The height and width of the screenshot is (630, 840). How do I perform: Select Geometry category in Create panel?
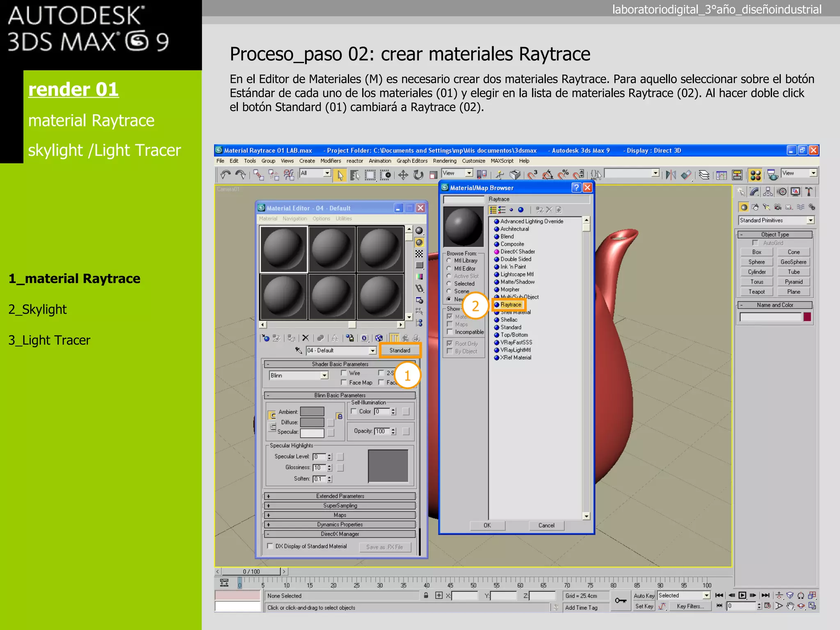pyautogui.click(x=744, y=207)
